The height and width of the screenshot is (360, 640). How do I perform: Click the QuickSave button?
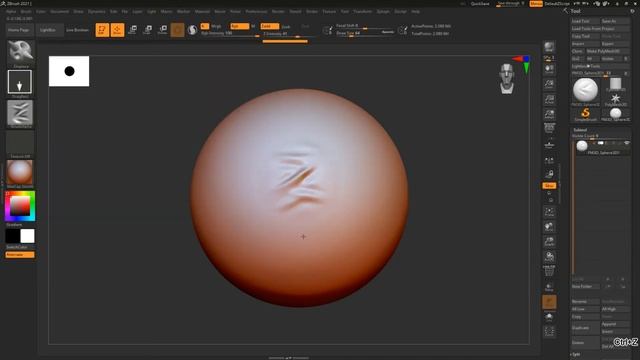(x=480, y=4)
